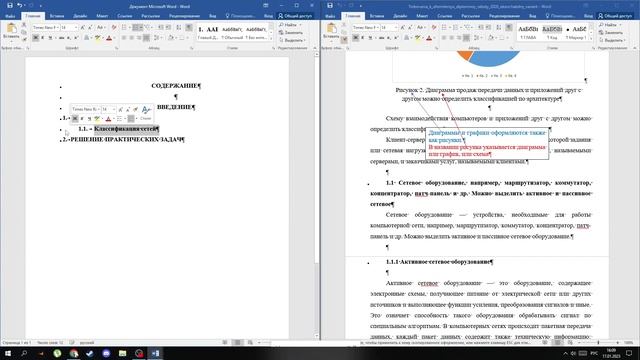Save the left Word document

click(9, 6)
